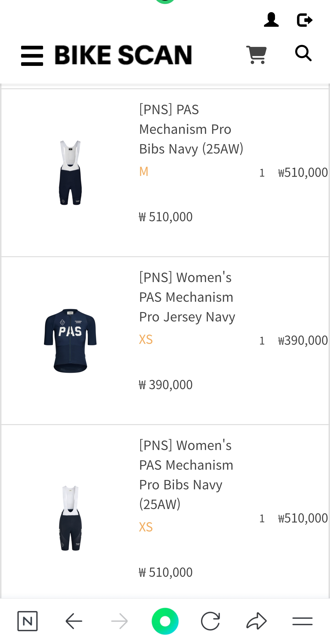Tap the search magnifier icon
Image resolution: width=330 pixels, height=644 pixels.
coord(303,53)
